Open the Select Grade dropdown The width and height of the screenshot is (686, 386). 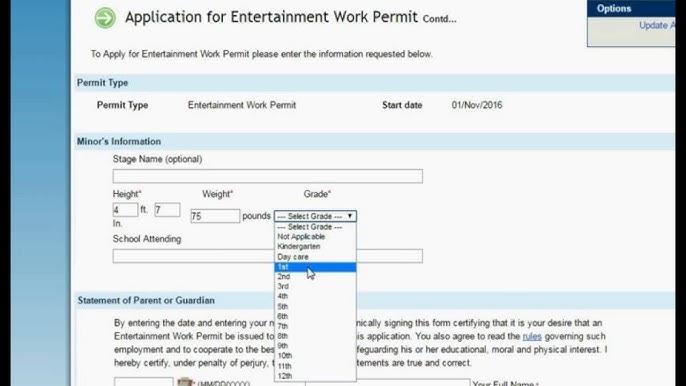click(315, 216)
